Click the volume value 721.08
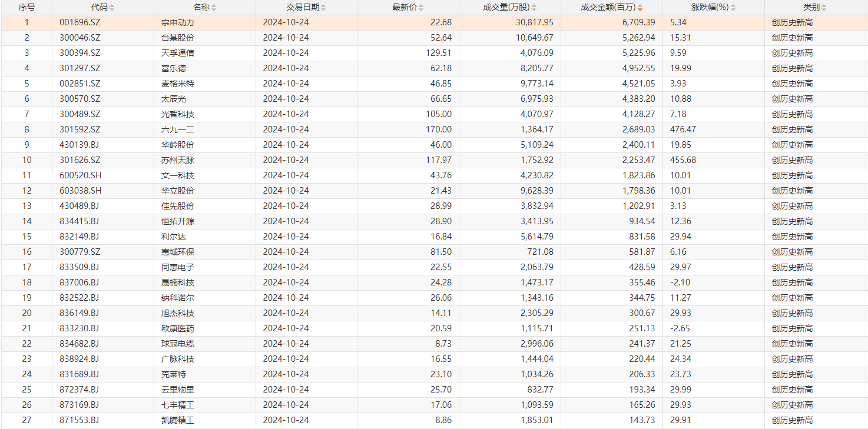Screen dimensions: 868x429 pyautogui.click(x=540, y=252)
